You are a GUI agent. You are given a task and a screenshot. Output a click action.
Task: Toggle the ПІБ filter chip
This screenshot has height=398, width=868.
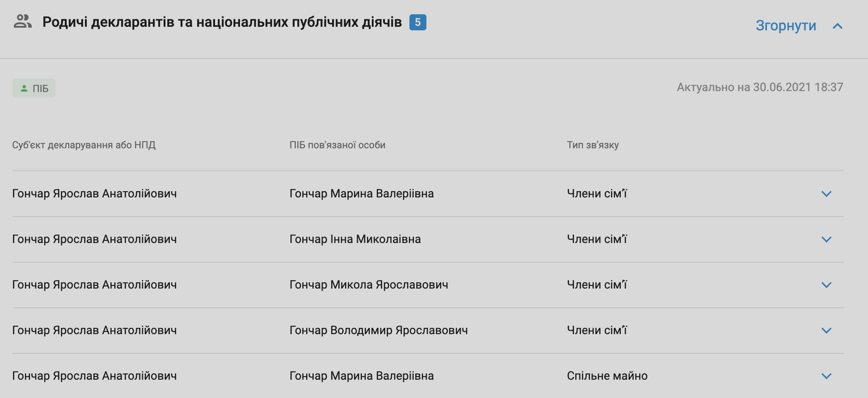click(34, 88)
